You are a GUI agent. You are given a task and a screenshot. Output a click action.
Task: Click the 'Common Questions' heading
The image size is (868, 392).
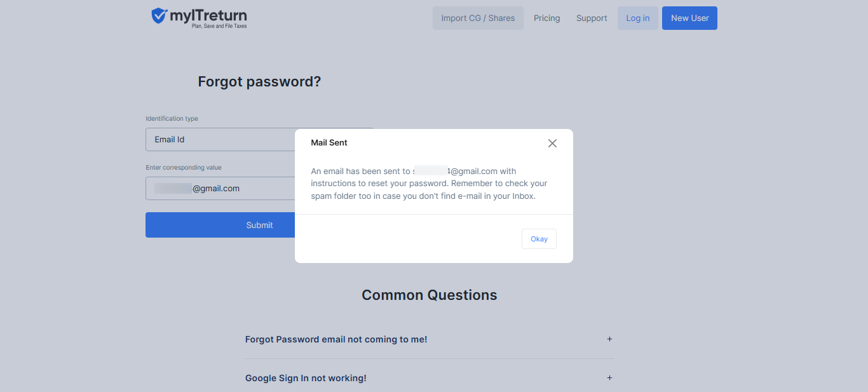pos(429,295)
